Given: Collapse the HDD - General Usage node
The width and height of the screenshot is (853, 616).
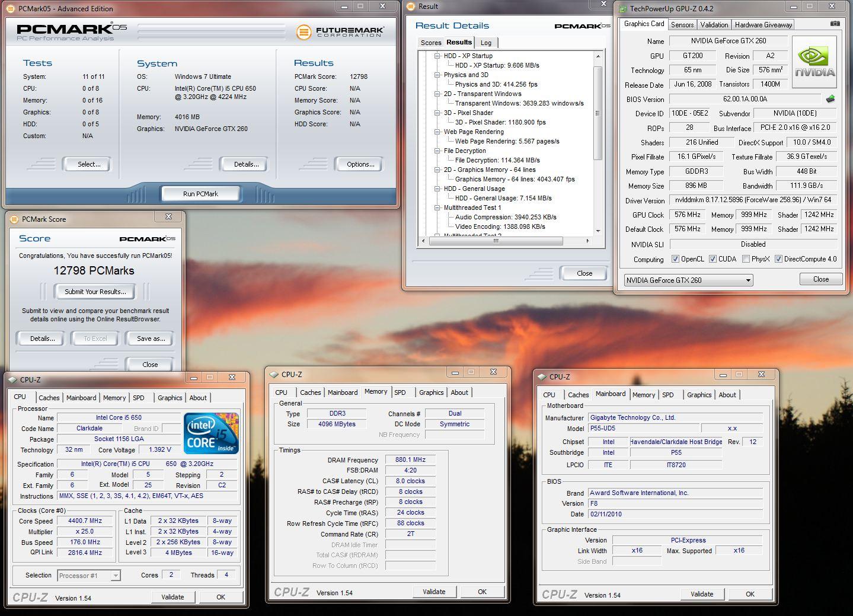Looking at the screenshot, I should coord(437,189).
